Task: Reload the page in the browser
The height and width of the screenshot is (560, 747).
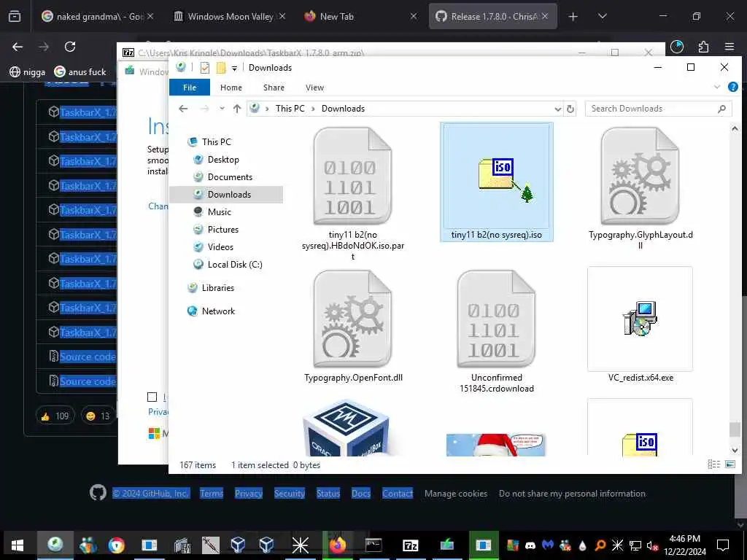Action: (70, 47)
